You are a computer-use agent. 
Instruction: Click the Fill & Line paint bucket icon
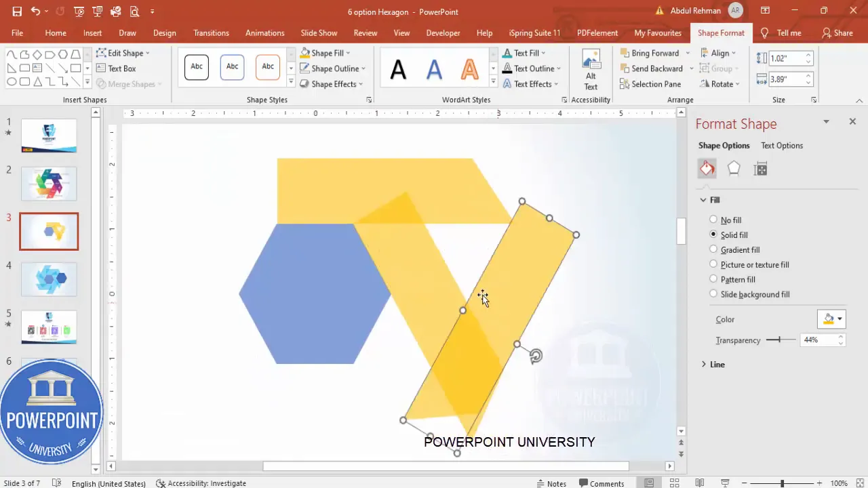(707, 169)
